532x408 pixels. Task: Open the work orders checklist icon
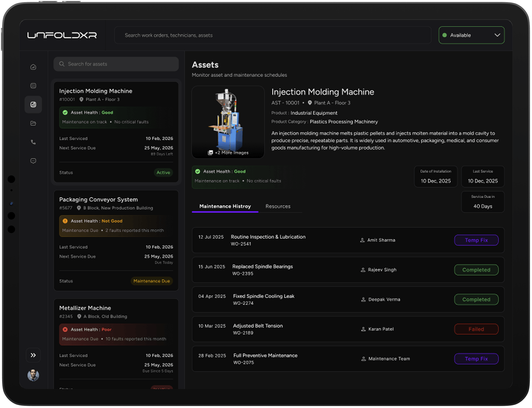[33, 86]
